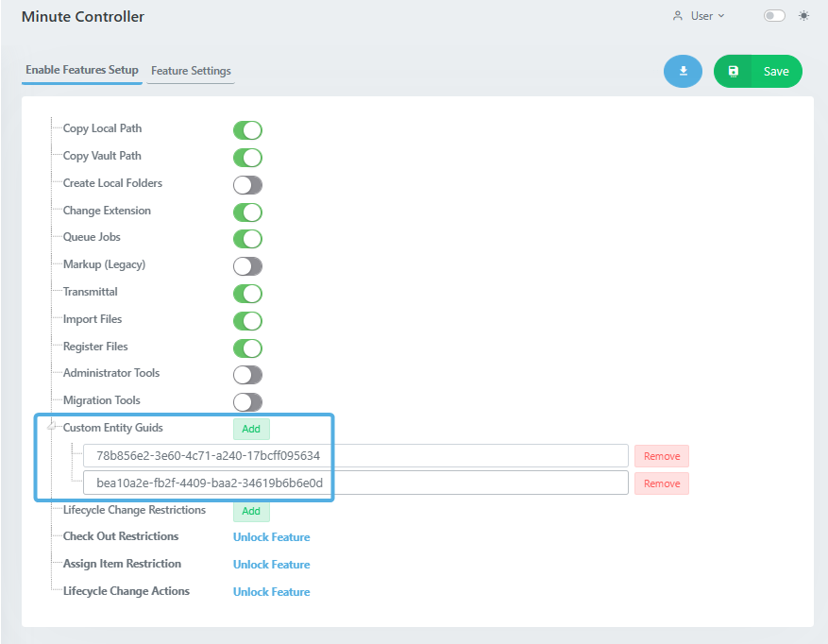Screen dimensions: 828x644
Task: Toggle off Transmittal
Action: tap(247, 294)
